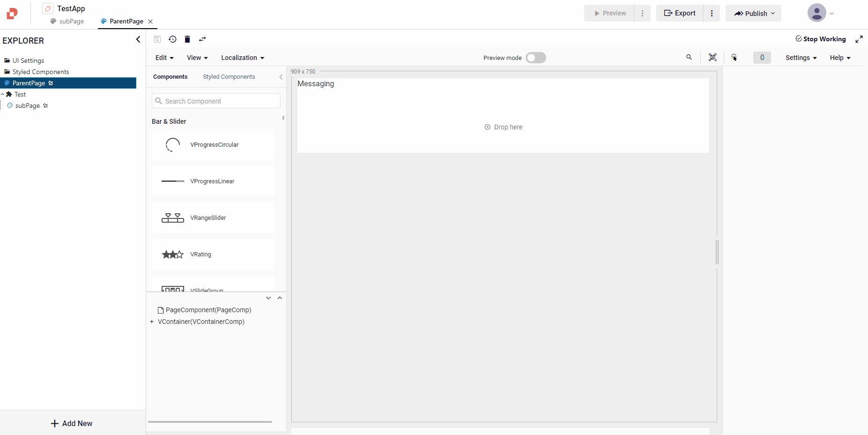The height and width of the screenshot is (435, 868).
Task: Click the Messaging text on canvas
Action: coord(316,83)
